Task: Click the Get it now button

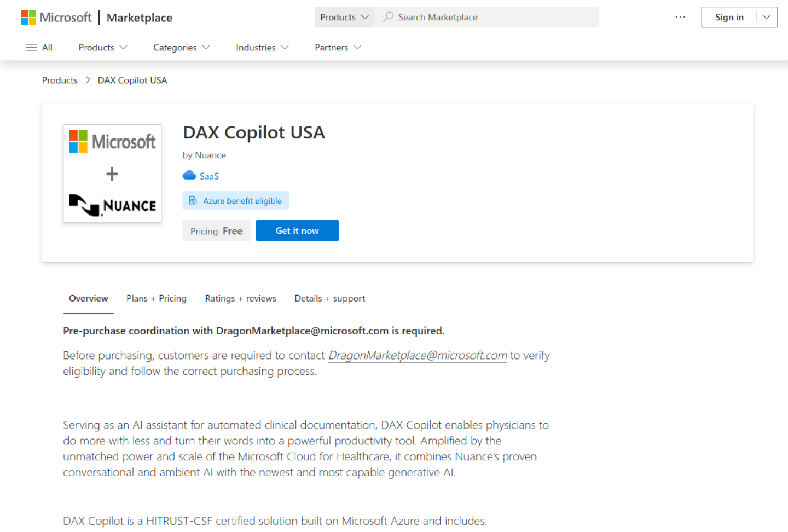Action: [297, 230]
